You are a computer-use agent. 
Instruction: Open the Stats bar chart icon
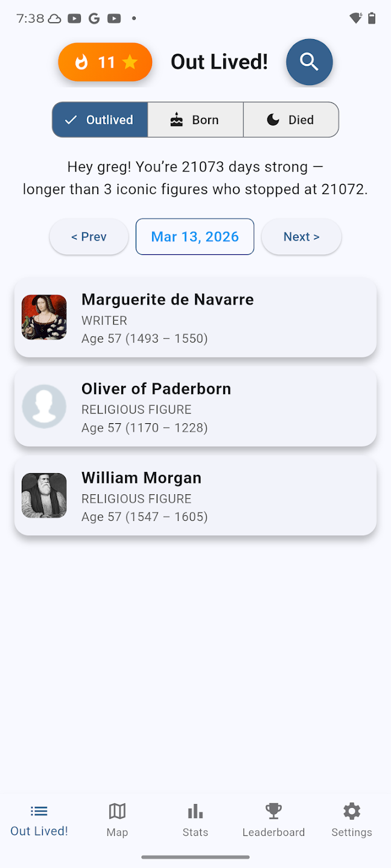[x=195, y=811]
